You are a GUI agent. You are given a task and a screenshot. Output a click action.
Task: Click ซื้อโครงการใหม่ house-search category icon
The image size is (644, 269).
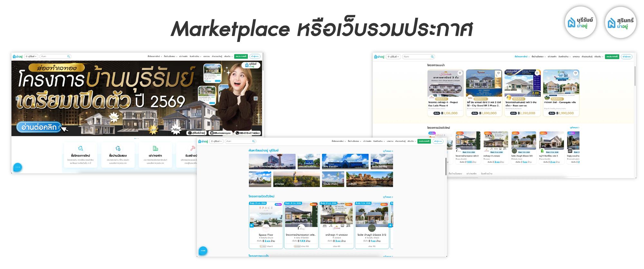tap(80, 148)
